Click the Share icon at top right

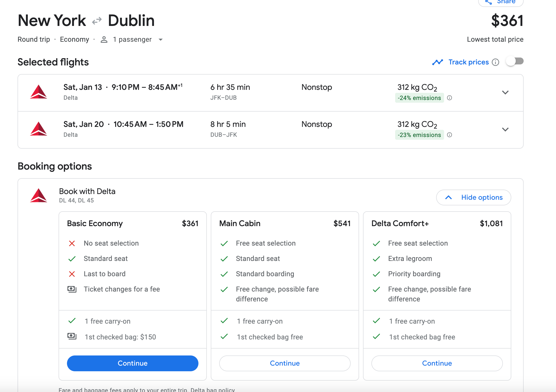pos(488,2)
